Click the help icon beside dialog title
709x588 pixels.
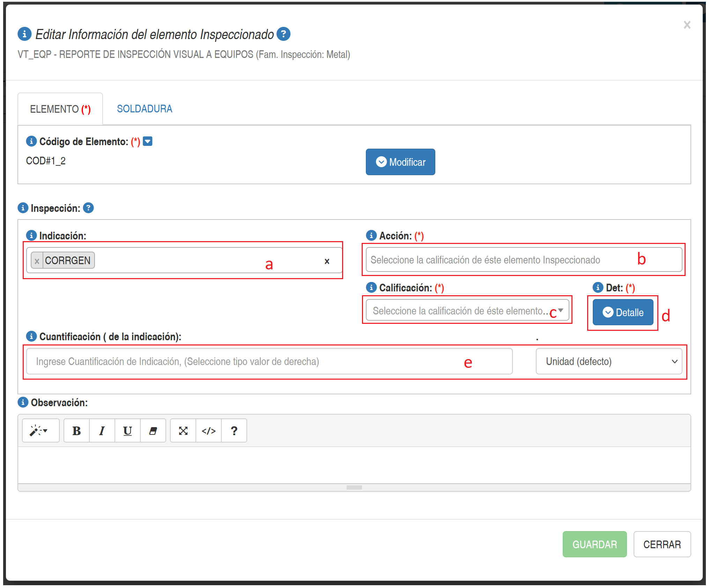coord(283,34)
